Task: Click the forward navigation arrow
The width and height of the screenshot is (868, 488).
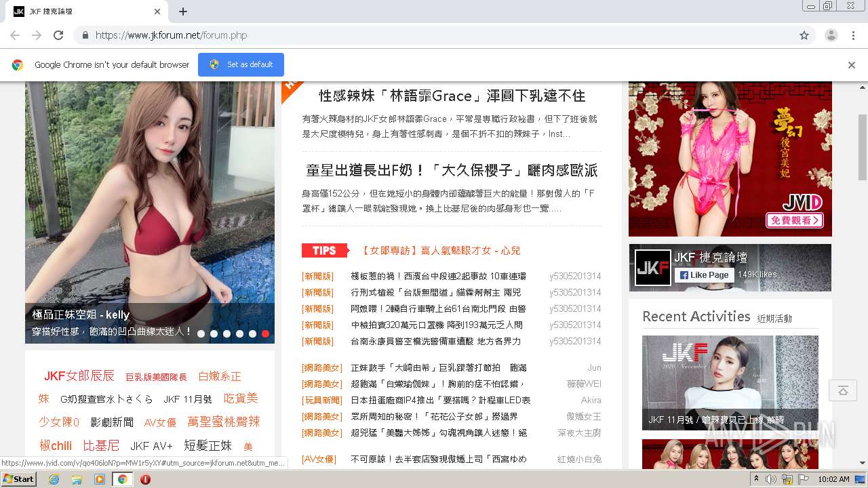Action: [x=37, y=35]
